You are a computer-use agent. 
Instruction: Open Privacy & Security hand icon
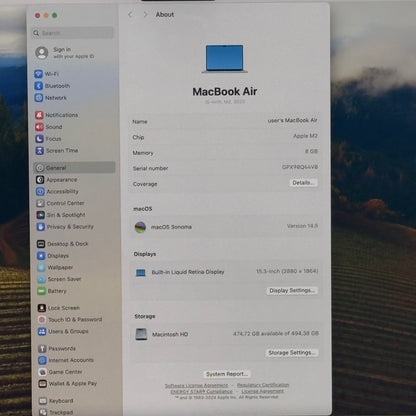pyautogui.click(x=41, y=227)
